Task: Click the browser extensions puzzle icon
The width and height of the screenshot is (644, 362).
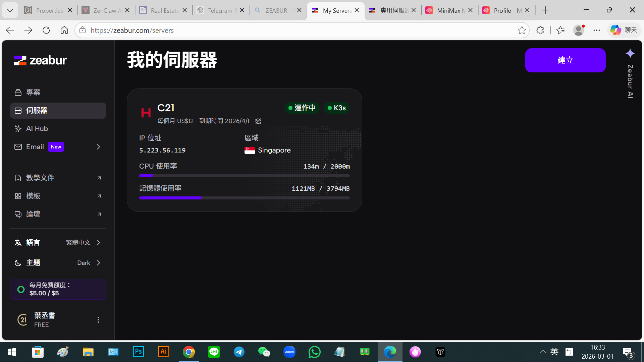Action: click(x=540, y=30)
